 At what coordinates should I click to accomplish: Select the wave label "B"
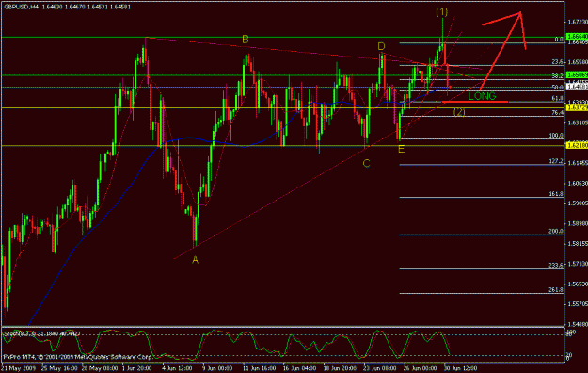click(x=246, y=39)
